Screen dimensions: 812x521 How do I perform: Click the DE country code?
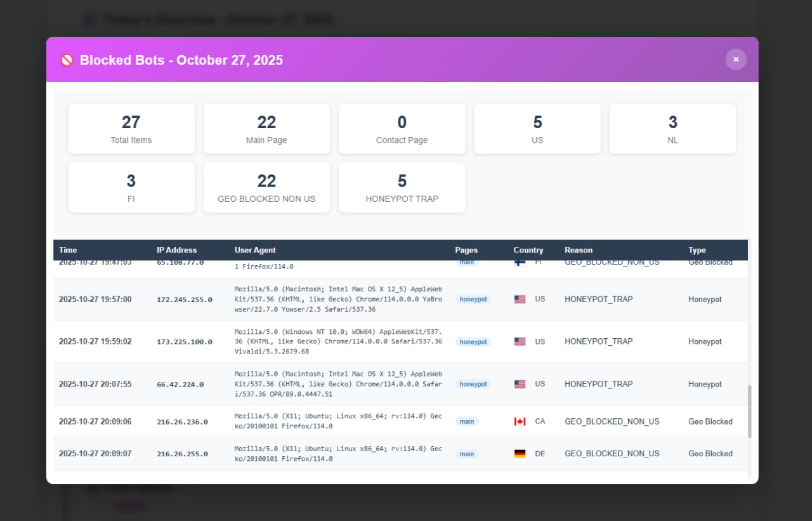(540, 454)
